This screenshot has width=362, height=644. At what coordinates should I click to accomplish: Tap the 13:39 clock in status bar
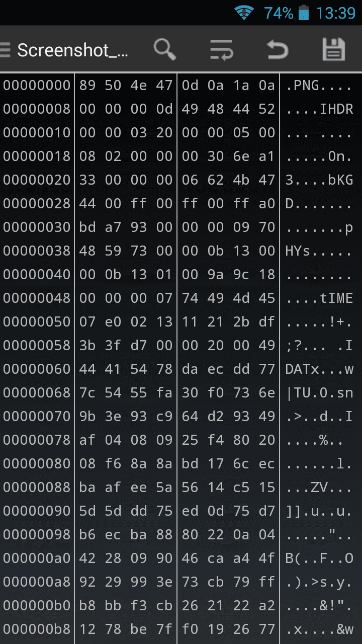pos(335,13)
